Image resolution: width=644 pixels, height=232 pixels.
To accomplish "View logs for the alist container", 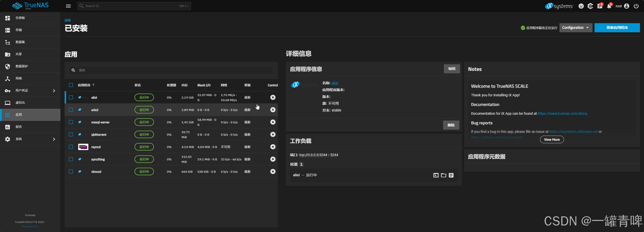I will (451, 175).
